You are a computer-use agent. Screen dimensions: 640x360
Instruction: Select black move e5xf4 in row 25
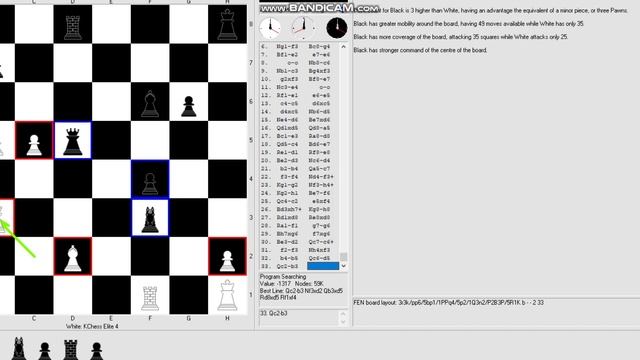[x=322, y=201]
